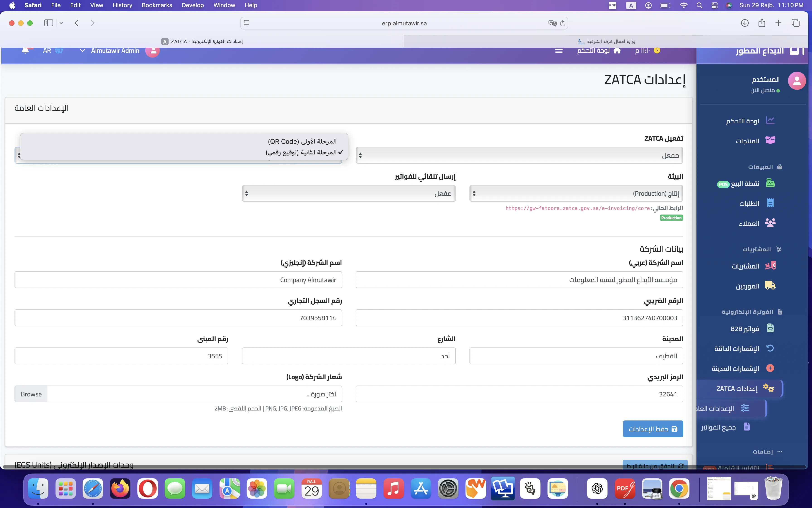Open Firefox from the Dock
This screenshot has width=812, height=508.
tap(120, 488)
